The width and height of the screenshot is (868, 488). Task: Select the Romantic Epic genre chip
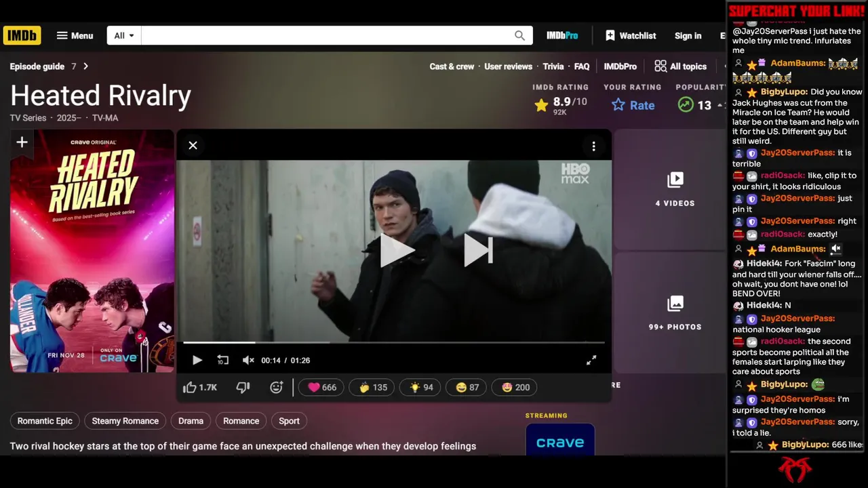point(45,421)
